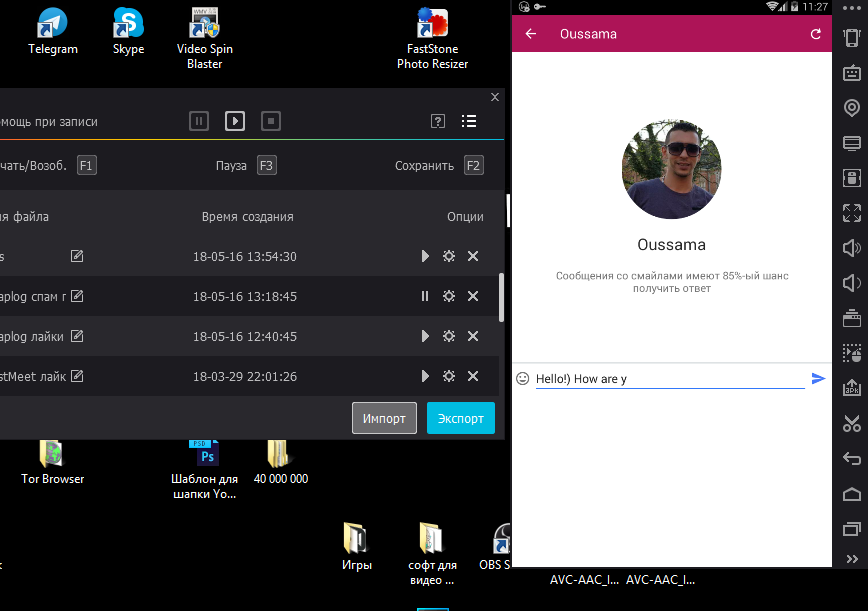Edit name of the 12:40:45 recording
Screen dimensions: 868x611
click(x=77, y=336)
